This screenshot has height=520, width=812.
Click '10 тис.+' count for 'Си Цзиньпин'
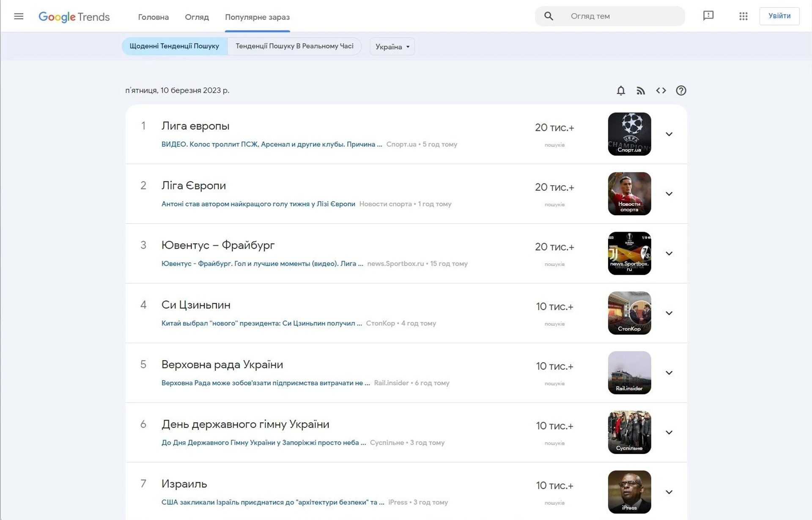click(554, 307)
